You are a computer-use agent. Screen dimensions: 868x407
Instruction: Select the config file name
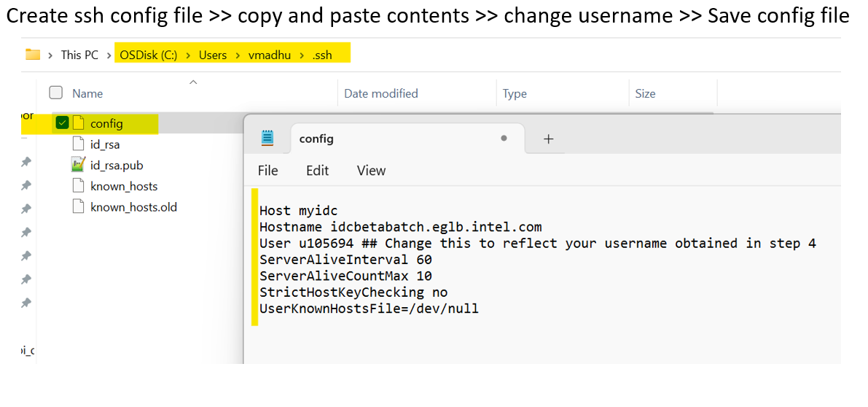106,123
